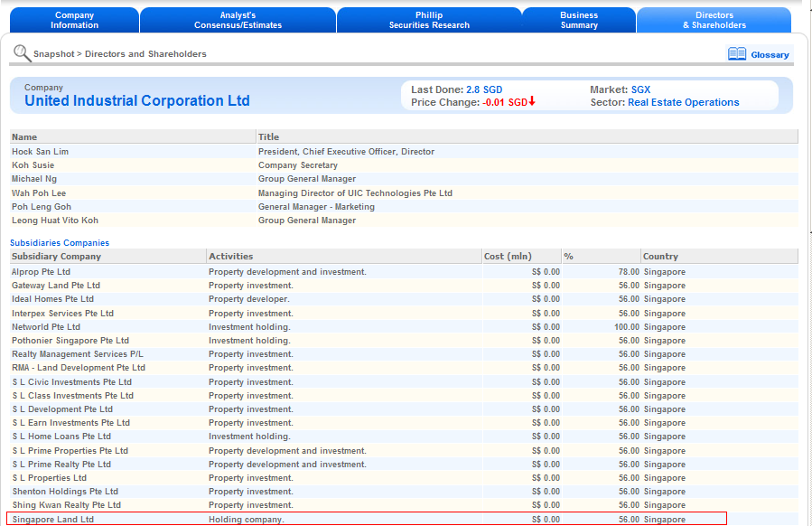Select S L Prime Properties Pte Ltd
Image resolution: width=812 pixels, height=526 pixels.
coord(70,451)
